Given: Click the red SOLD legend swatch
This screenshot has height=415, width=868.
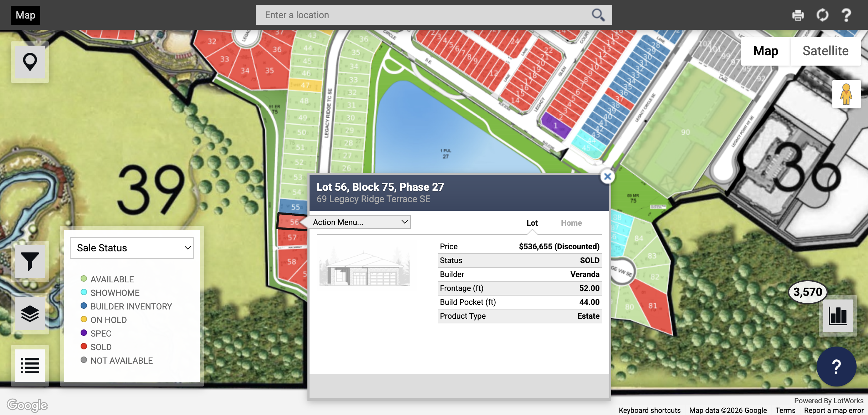Looking at the screenshot, I should [84, 347].
